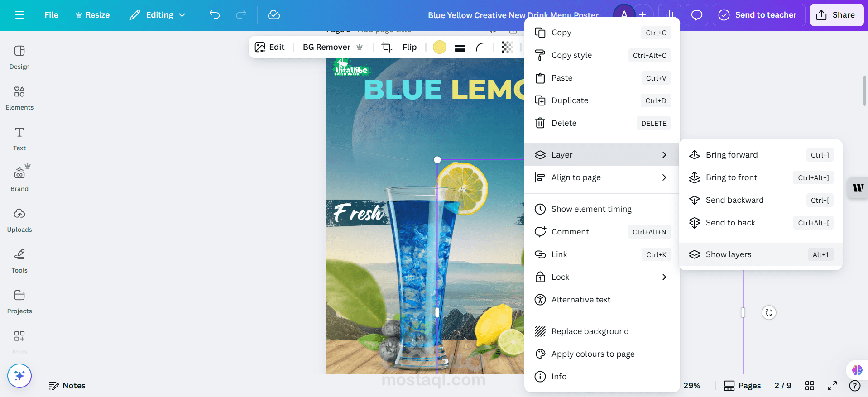Image resolution: width=868 pixels, height=397 pixels.
Task: Select Paste from the context menu
Action: [602, 78]
